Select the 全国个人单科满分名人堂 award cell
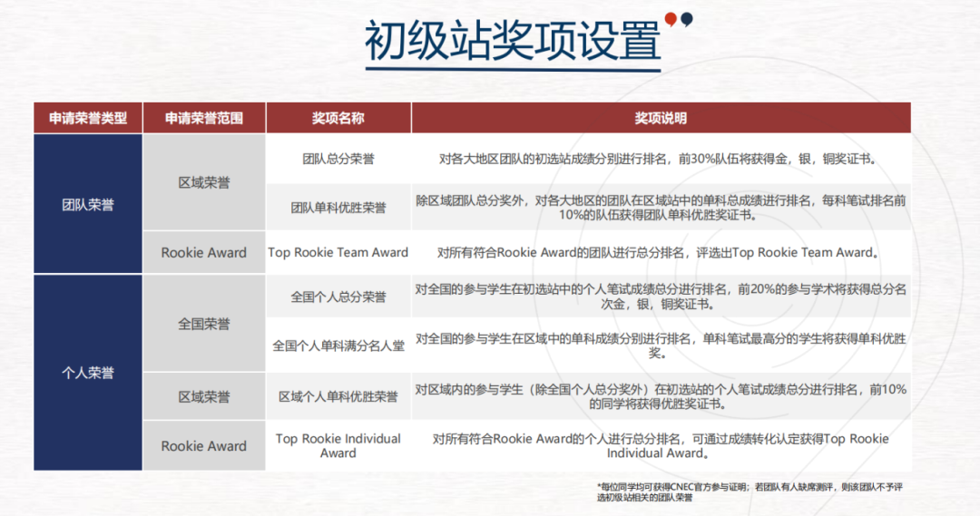The height and width of the screenshot is (516, 980). [338, 346]
